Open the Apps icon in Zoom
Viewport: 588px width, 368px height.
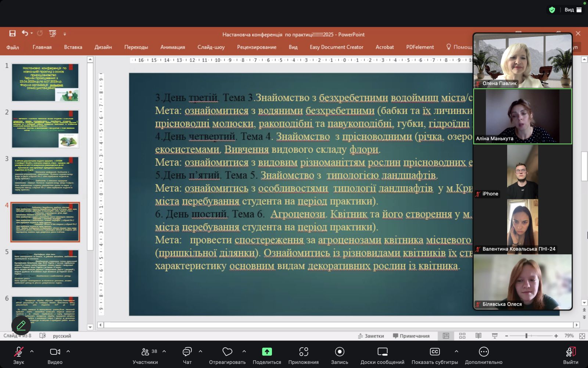(x=304, y=352)
